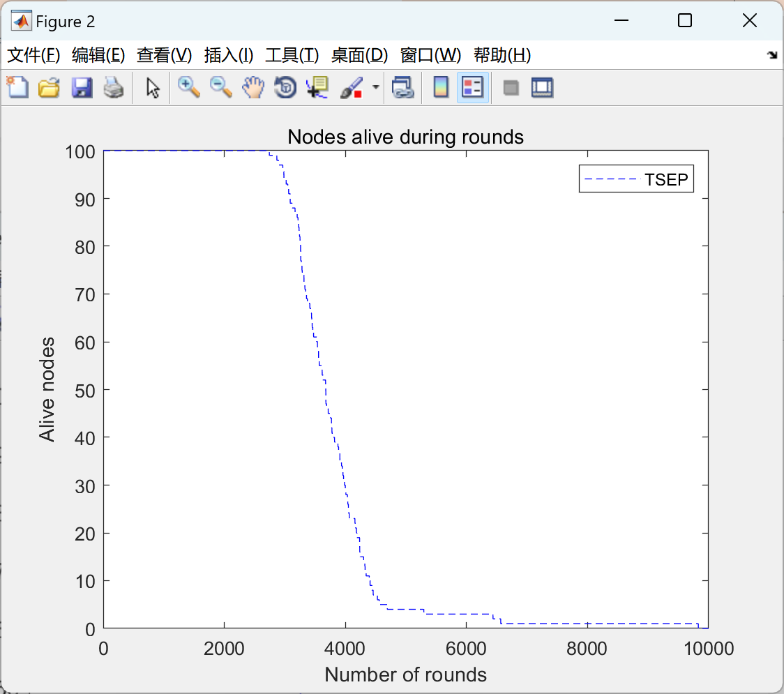Viewport: 784px width, 694px height.
Task: Click the x-axis tick label 4000
Action: (345, 649)
